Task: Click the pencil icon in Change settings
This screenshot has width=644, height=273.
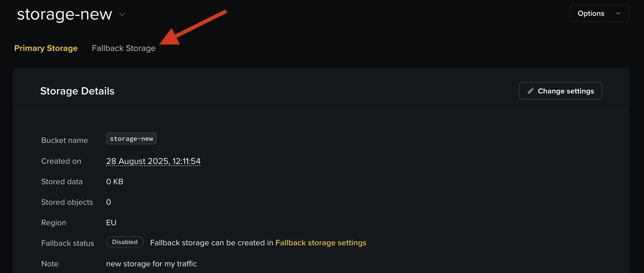Action: tap(530, 91)
